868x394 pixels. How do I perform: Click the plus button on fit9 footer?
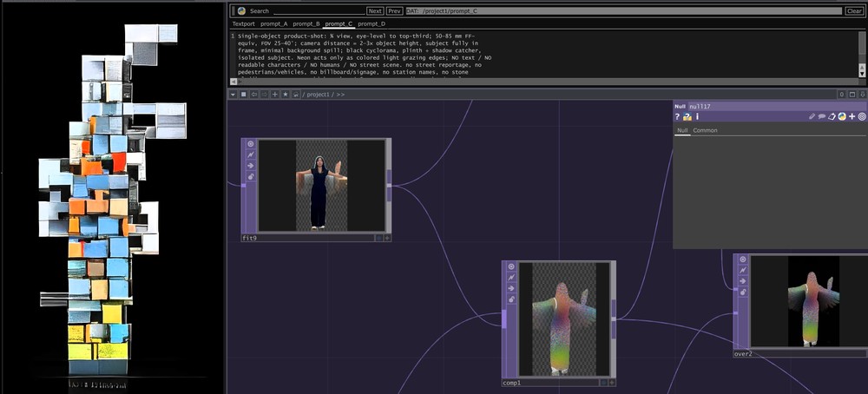click(387, 238)
